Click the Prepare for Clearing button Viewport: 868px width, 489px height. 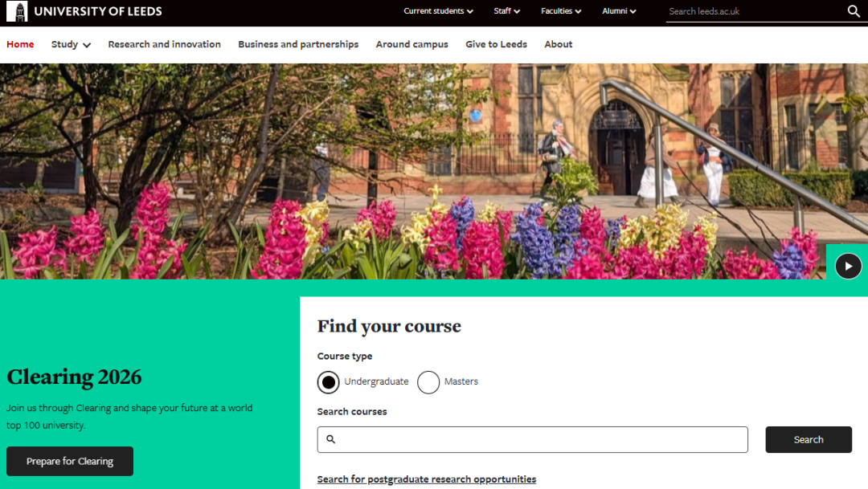[x=70, y=462]
